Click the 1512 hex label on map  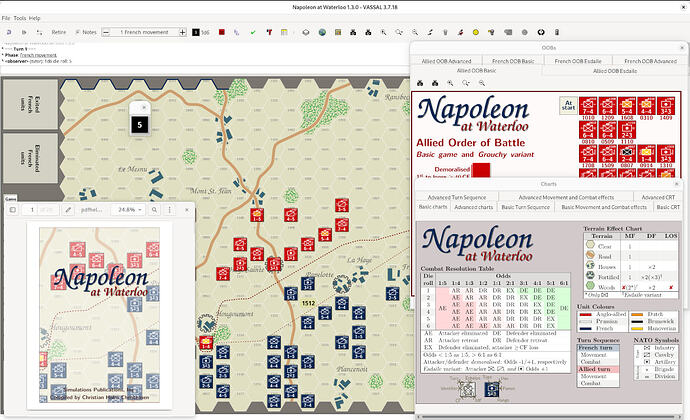(308, 303)
